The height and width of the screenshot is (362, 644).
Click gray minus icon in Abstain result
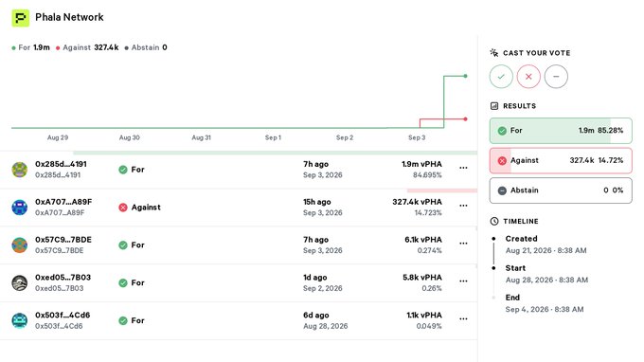coord(502,190)
